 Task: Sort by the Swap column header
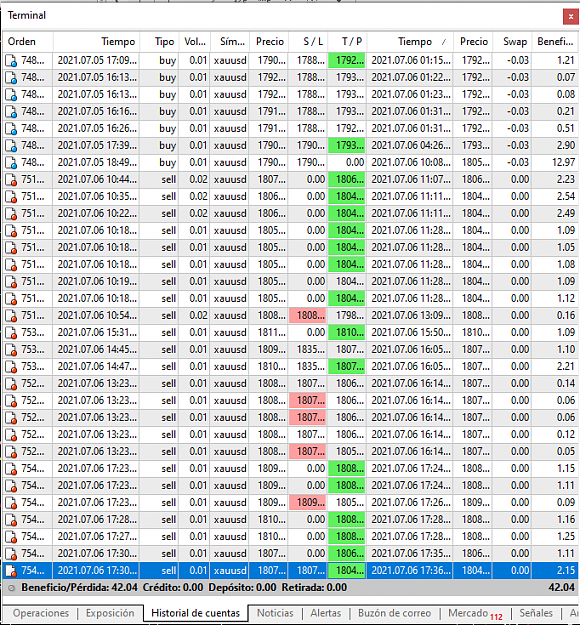[513, 42]
